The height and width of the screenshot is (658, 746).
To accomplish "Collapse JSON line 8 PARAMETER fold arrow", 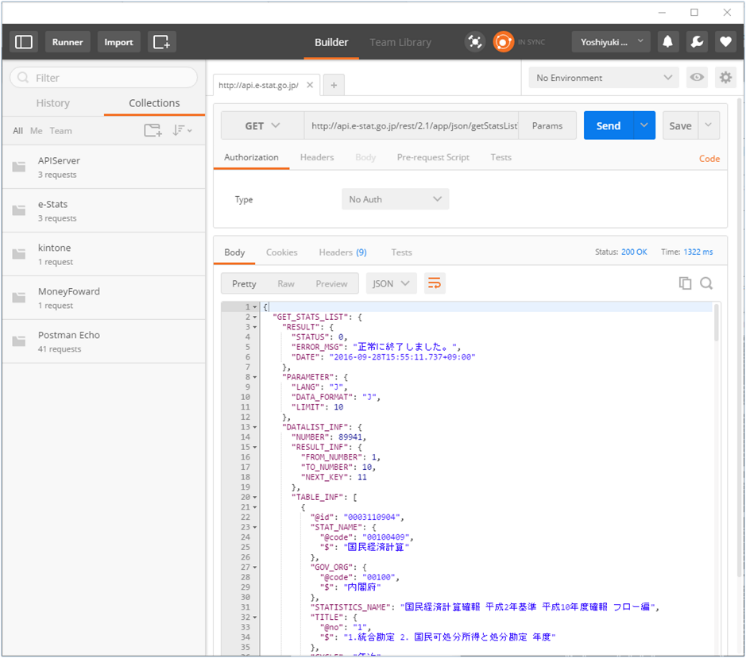I will click(x=255, y=377).
